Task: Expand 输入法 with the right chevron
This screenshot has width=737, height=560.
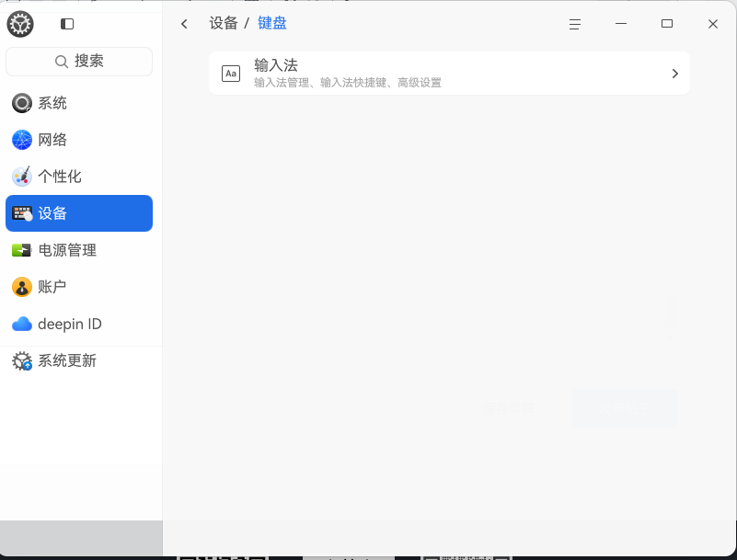Action: point(675,74)
